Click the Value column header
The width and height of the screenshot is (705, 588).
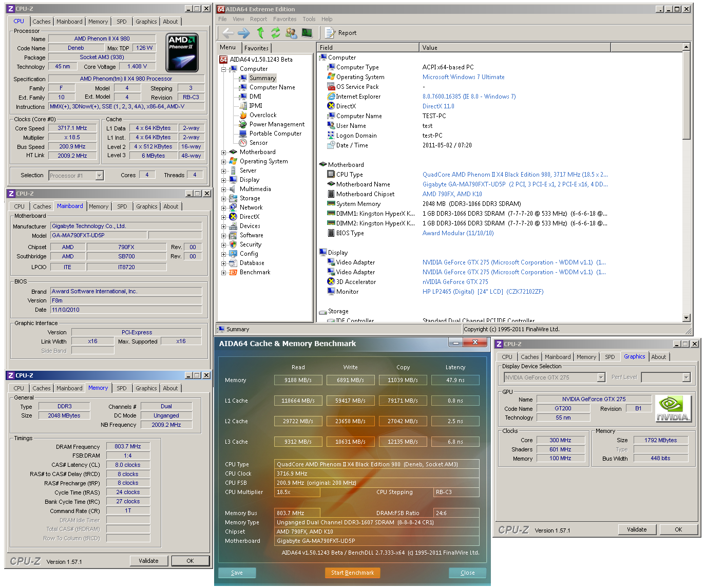(x=515, y=48)
